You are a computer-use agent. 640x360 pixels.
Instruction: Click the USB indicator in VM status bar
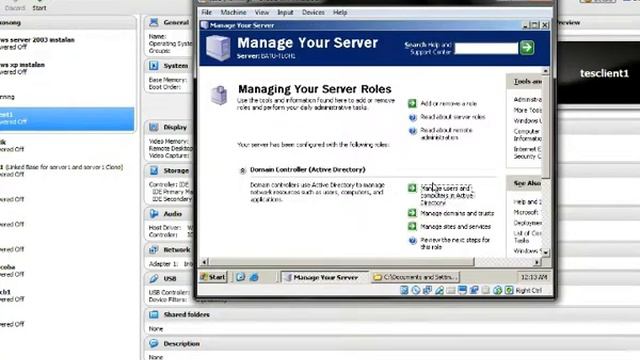click(439, 290)
